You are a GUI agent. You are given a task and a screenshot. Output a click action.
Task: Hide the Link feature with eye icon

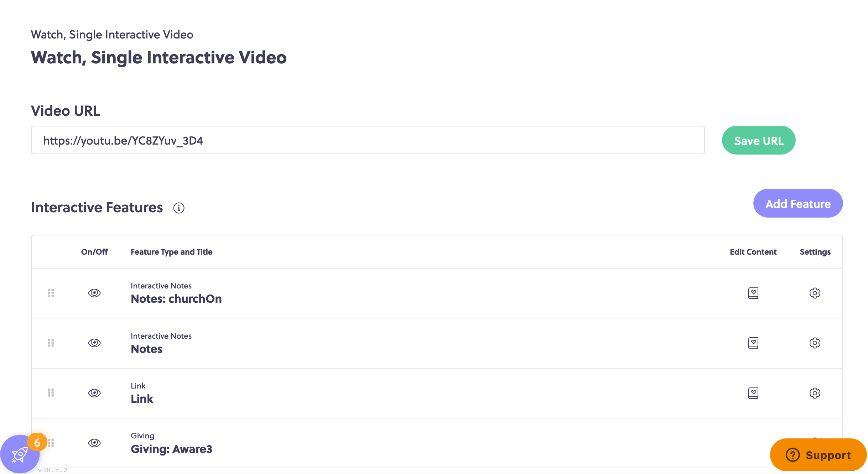(94, 393)
